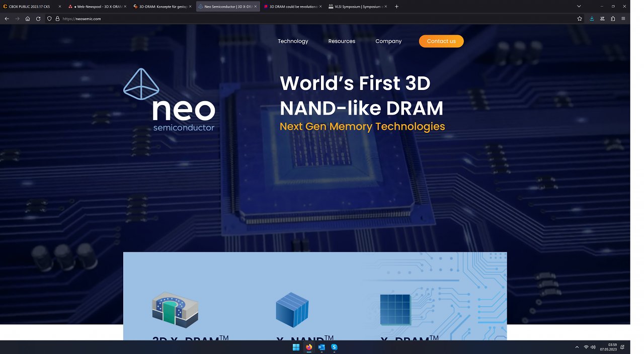Close the 3D DRAM could be revolution tab
644x354 pixels.
320,7
